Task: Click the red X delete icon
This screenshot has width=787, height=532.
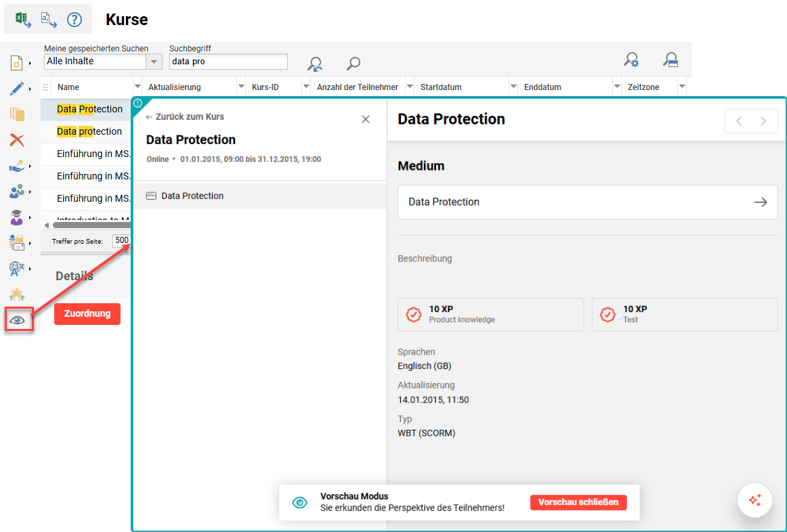Action: pos(17,140)
